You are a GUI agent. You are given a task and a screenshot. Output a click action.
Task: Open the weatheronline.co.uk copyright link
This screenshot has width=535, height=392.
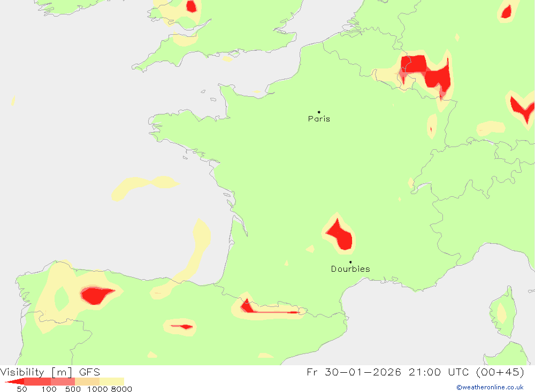[490, 387]
